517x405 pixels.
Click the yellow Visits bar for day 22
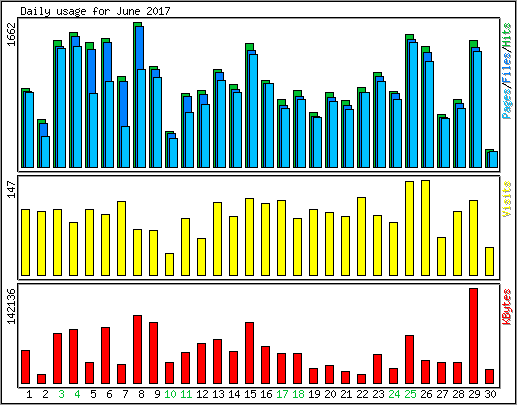click(x=361, y=236)
